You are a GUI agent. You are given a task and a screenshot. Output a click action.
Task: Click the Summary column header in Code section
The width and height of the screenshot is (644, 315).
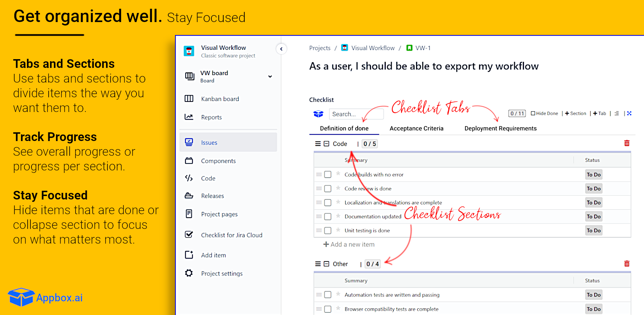(356, 160)
